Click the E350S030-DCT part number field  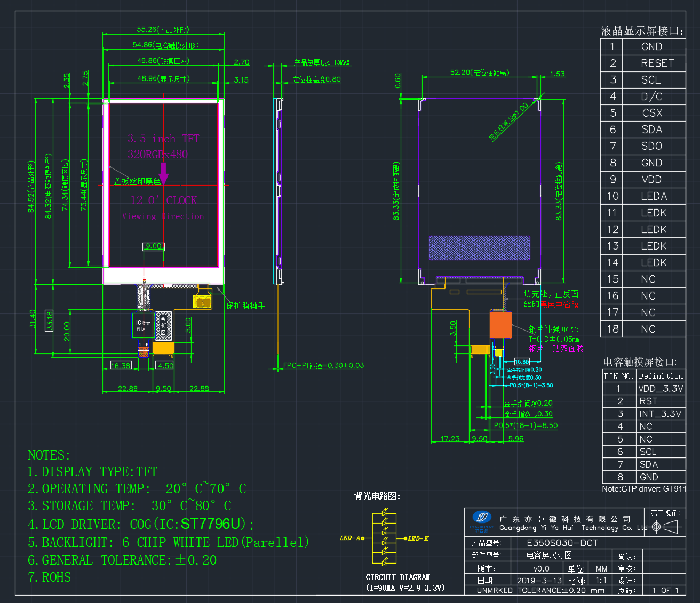click(x=599, y=543)
